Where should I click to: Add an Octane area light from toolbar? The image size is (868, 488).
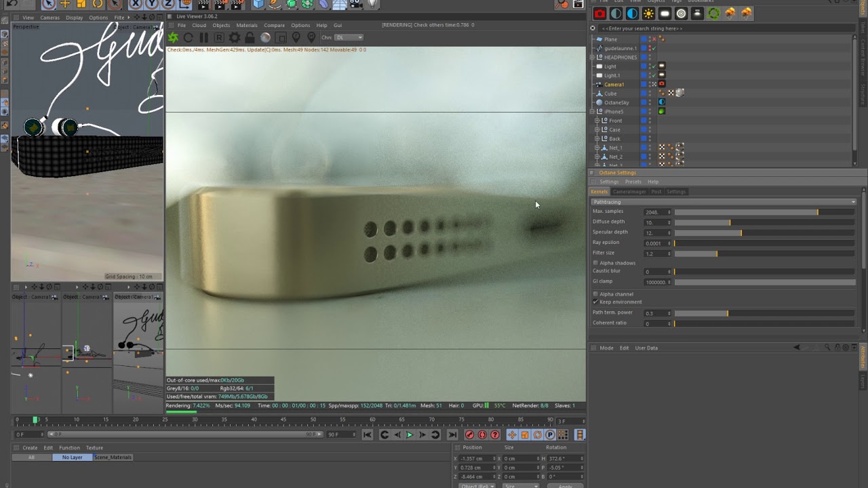pos(665,14)
